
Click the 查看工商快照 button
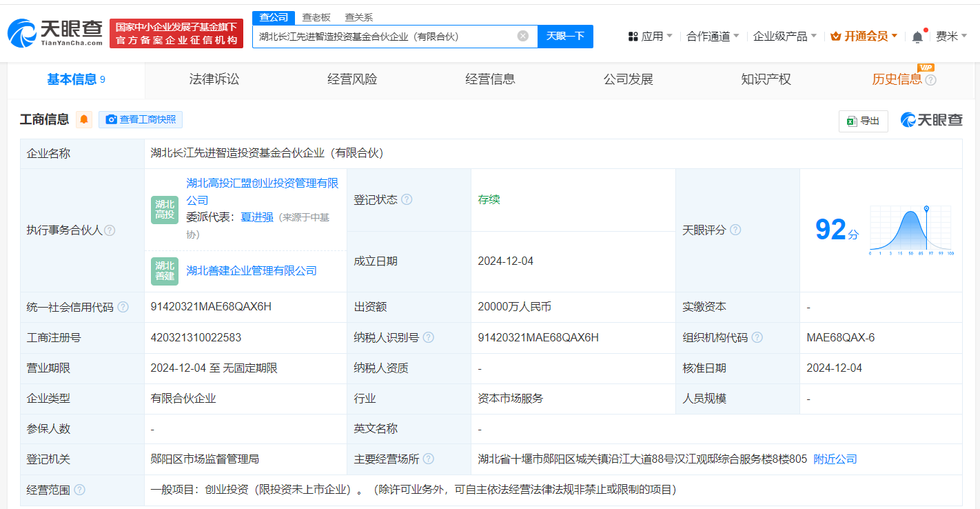point(141,119)
